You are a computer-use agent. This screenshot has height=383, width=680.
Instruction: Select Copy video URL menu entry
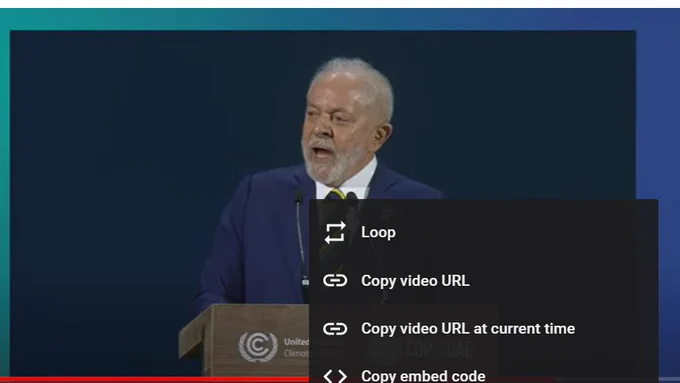pyautogui.click(x=484, y=281)
